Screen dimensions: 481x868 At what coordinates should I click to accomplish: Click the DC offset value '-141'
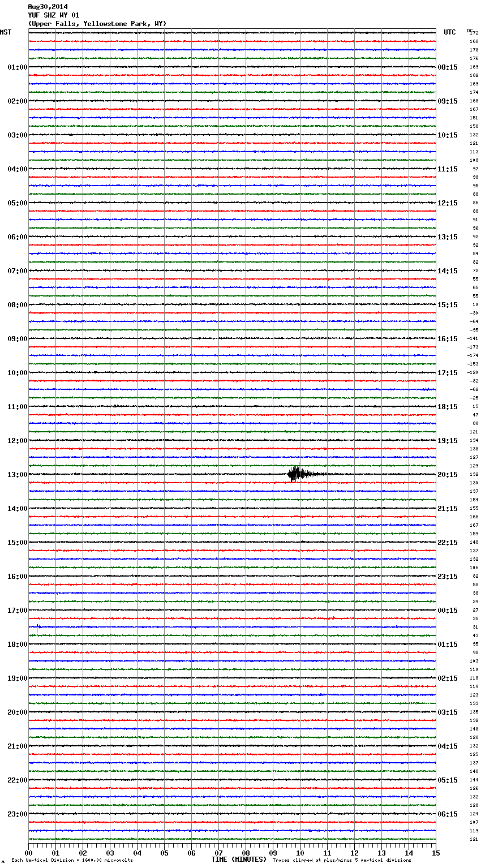tap(473, 338)
